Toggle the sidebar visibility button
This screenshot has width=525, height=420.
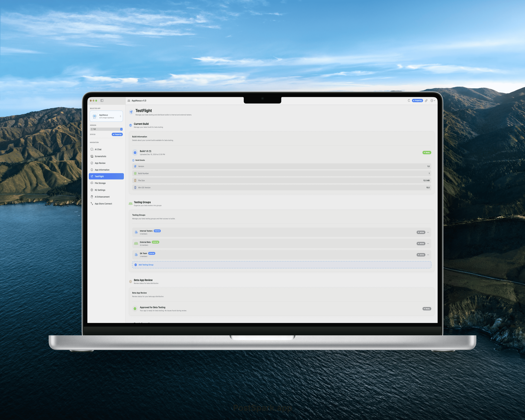pos(102,100)
